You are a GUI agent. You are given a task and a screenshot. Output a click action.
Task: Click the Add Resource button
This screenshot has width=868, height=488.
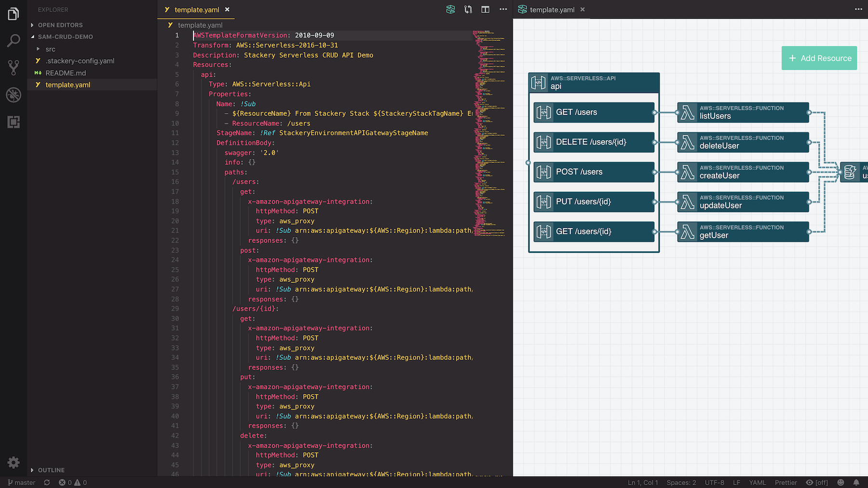click(x=819, y=58)
